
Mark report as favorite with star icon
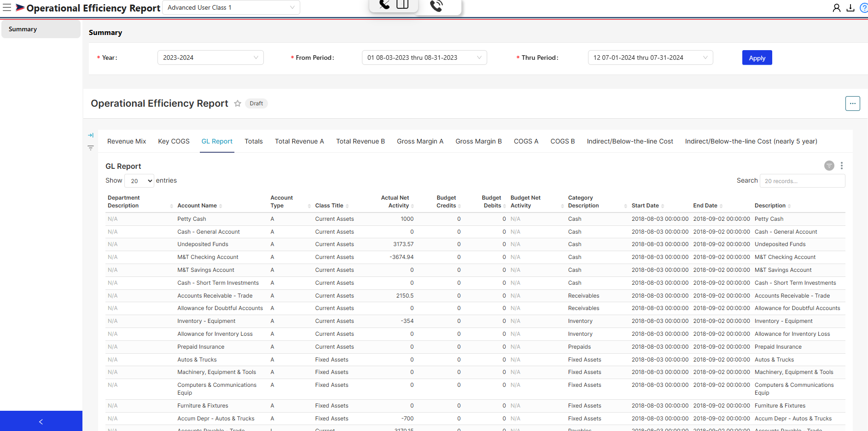point(238,103)
